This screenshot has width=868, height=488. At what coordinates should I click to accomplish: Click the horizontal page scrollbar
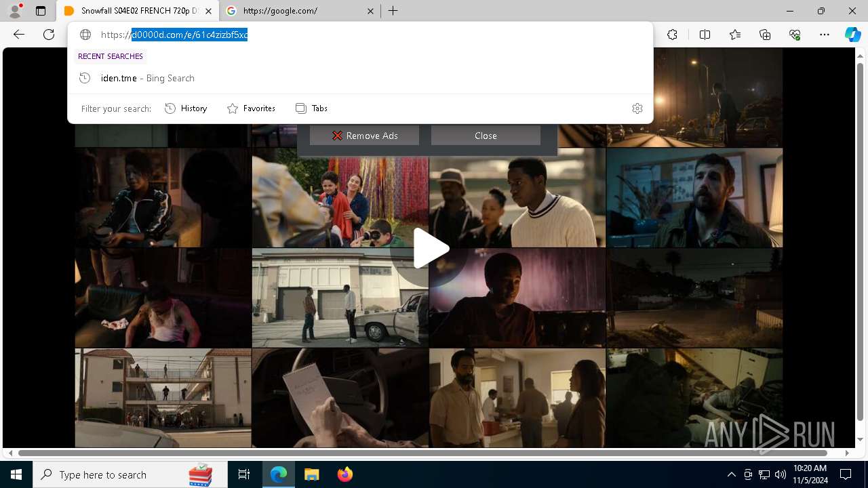[x=422, y=453]
